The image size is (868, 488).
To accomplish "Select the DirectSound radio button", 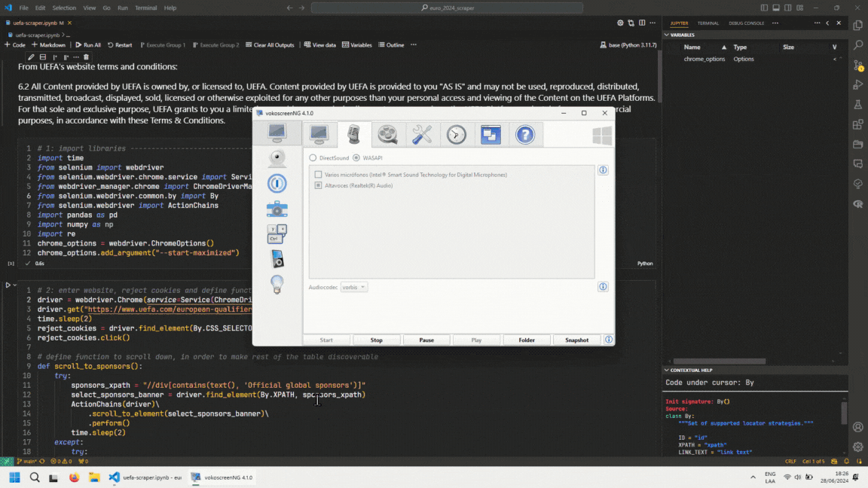I will (313, 157).
